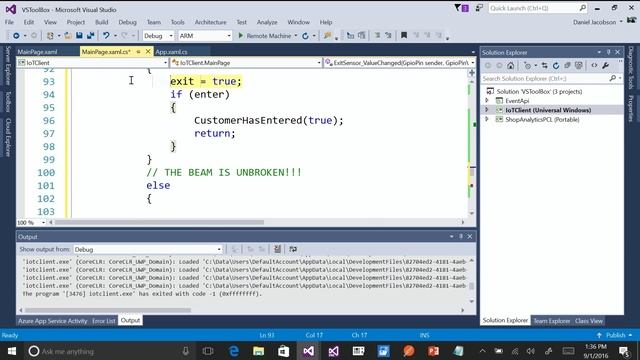Click the Save All toolbar icon
Image resolution: width=640 pixels, height=360 pixels.
(90, 36)
